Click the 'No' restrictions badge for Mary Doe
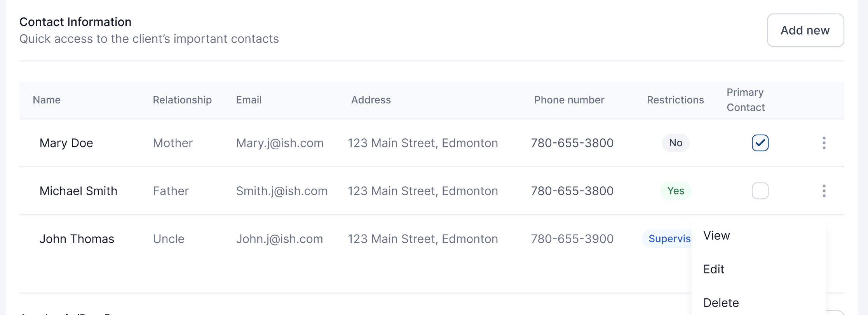The image size is (868, 315). tap(676, 143)
